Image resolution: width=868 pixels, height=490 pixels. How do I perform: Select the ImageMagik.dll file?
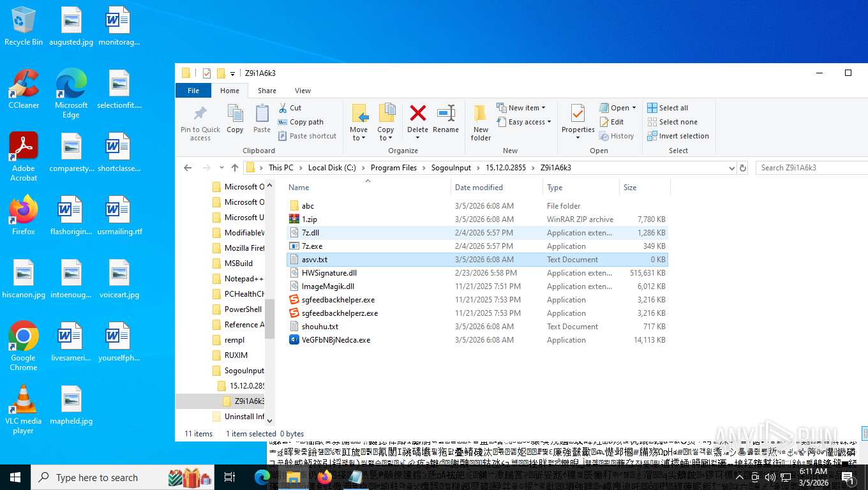(477, 286)
